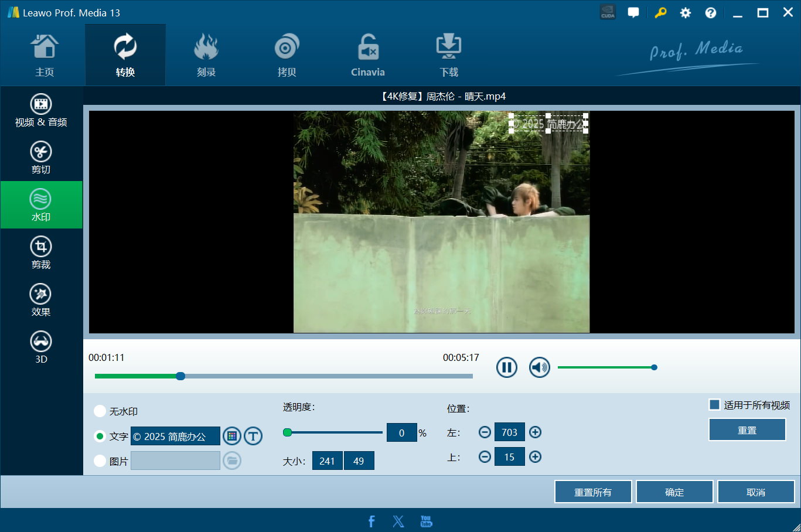Open the YouTube link icon
Image resolution: width=801 pixels, height=532 pixels.
coord(427,521)
